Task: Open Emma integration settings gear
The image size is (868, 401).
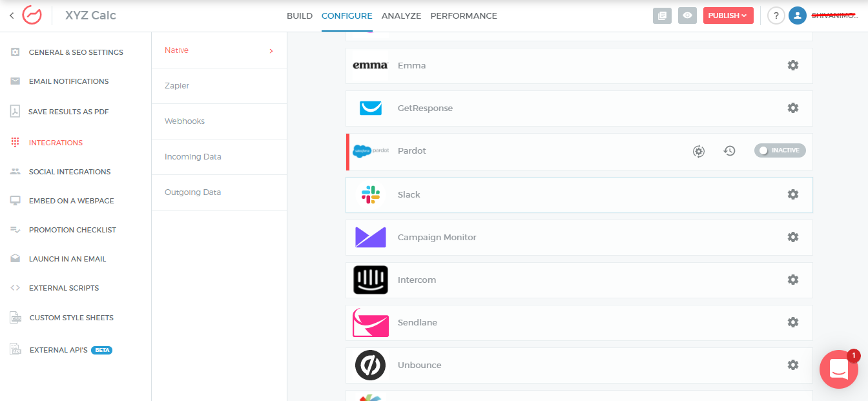Action: [x=793, y=65]
